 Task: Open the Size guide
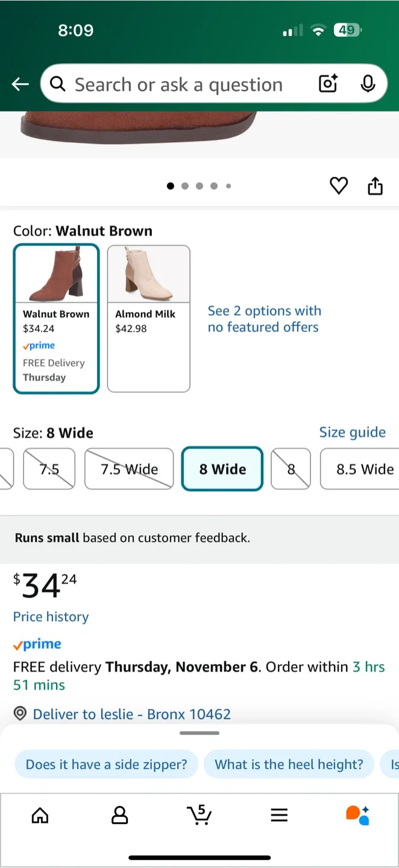[x=353, y=432]
